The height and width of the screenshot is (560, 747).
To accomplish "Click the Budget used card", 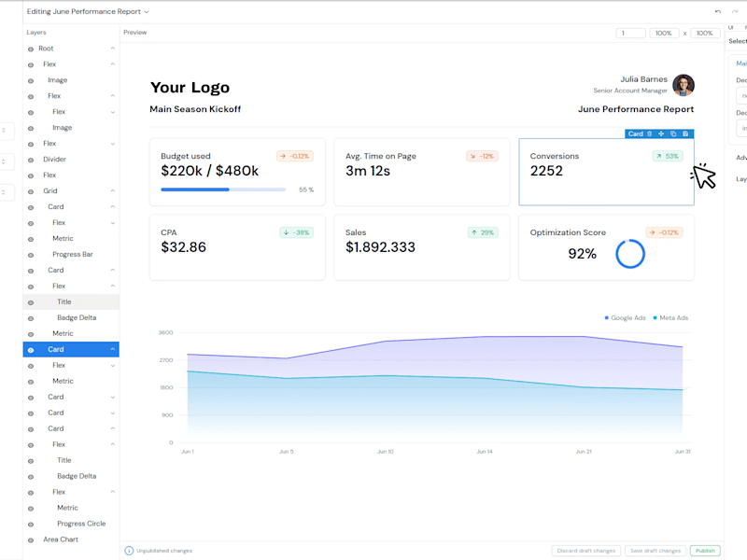I will (237, 172).
